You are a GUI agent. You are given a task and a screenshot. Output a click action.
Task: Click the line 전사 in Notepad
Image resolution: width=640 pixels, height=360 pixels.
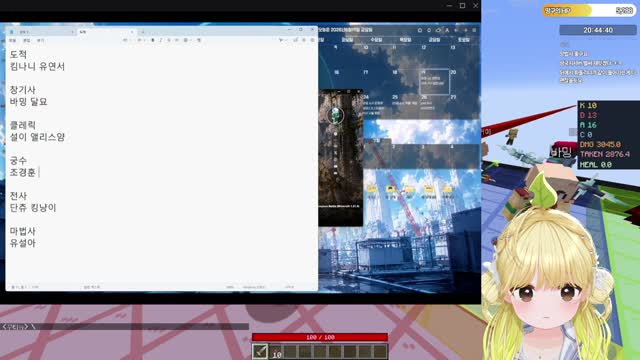(x=18, y=196)
